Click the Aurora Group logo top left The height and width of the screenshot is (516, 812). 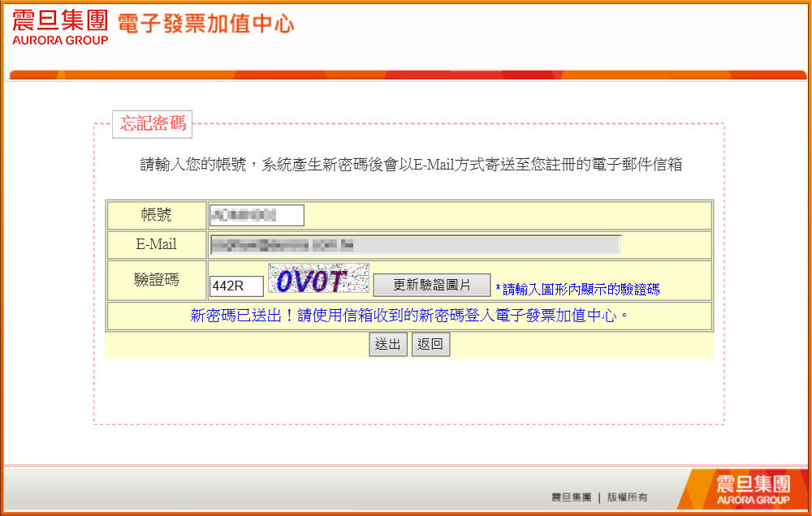[59, 23]
